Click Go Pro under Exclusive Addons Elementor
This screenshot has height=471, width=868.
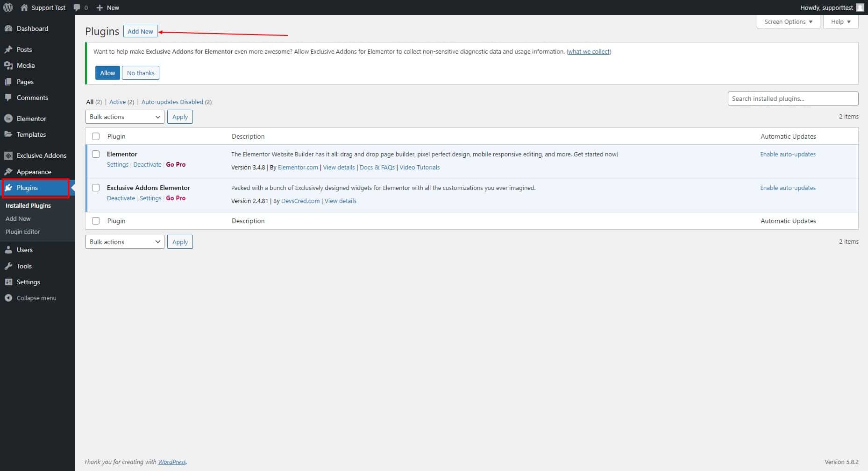click(x=176, y=198)
